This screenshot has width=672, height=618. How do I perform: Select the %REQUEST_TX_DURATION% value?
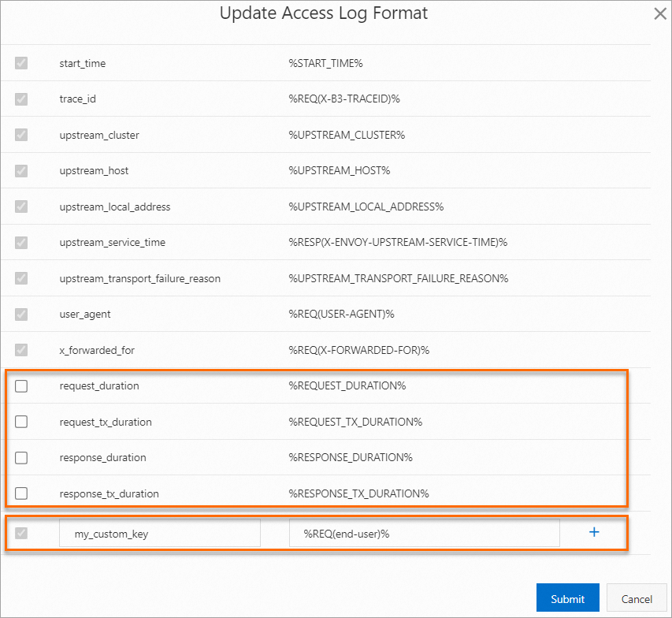click(x=356, y=422)
